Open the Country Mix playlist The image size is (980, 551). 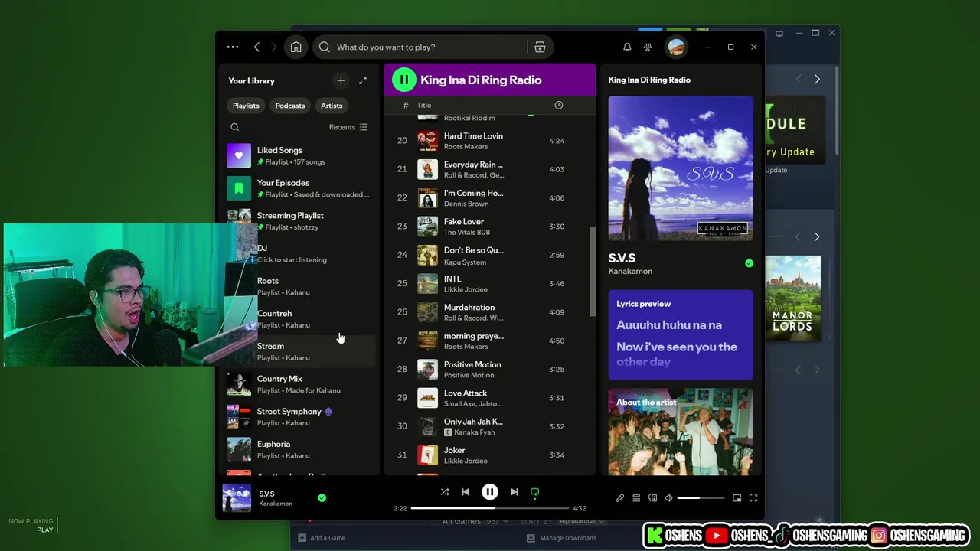(x=300, y=384)
